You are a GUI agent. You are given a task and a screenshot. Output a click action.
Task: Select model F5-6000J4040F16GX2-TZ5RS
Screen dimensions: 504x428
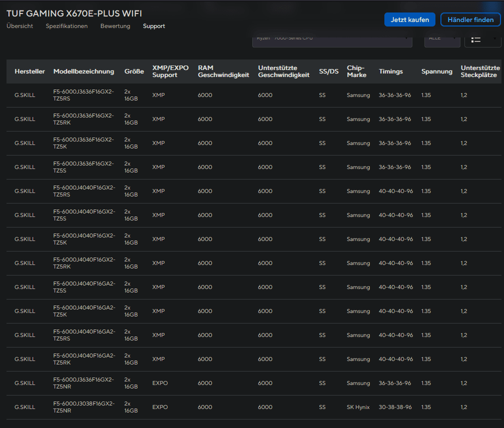pyautogui.click(x=84, y=191)
